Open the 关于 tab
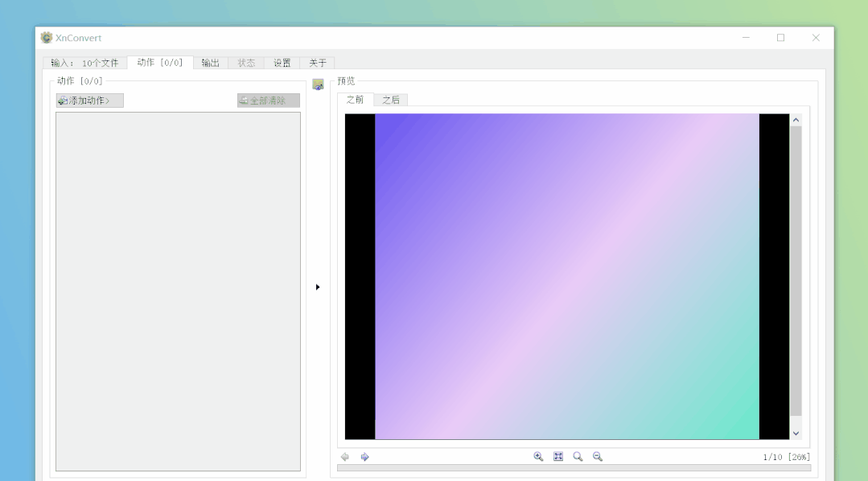Image resolution: width=868 pixels, height=481 pixels. click(x=318, y=63)
